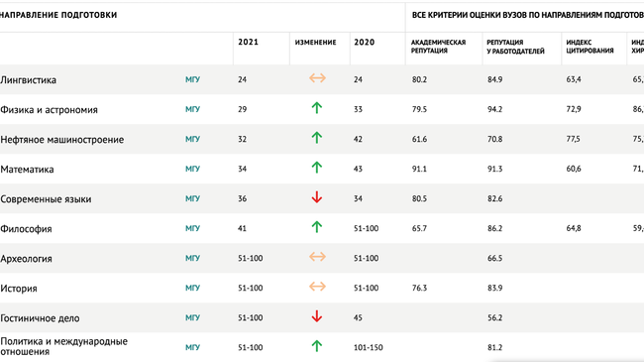Image resolution: width=644 pixels, height=362 pixels.
Task: Click green up arrow in Физика и астрономия row
Action: [x=317, y=108]
